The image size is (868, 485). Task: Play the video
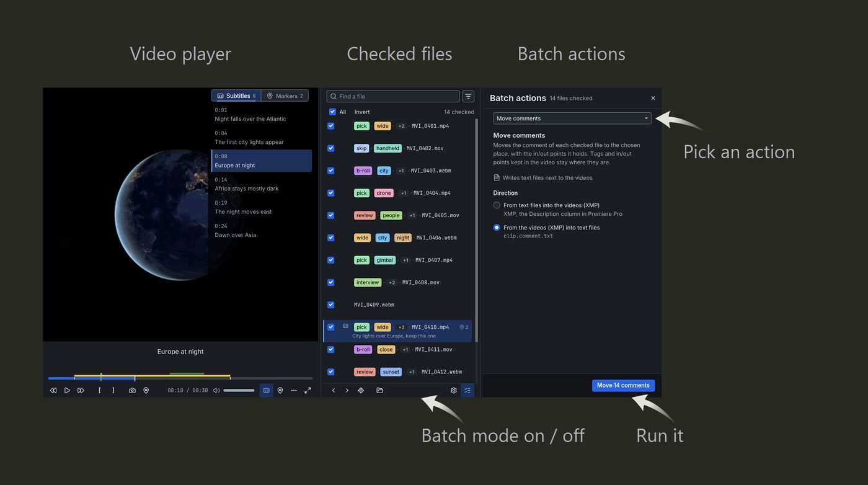point(67,390)
